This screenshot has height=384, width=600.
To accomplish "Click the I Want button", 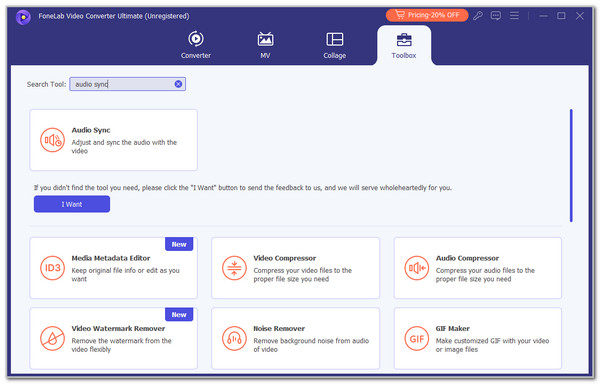I will [72, 204].
